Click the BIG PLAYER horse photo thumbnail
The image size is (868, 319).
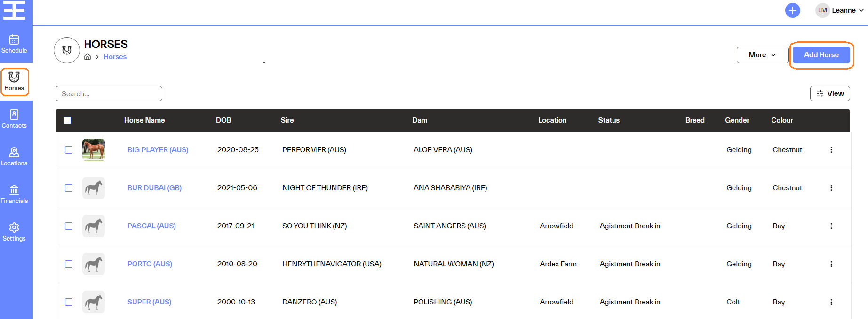94,150
